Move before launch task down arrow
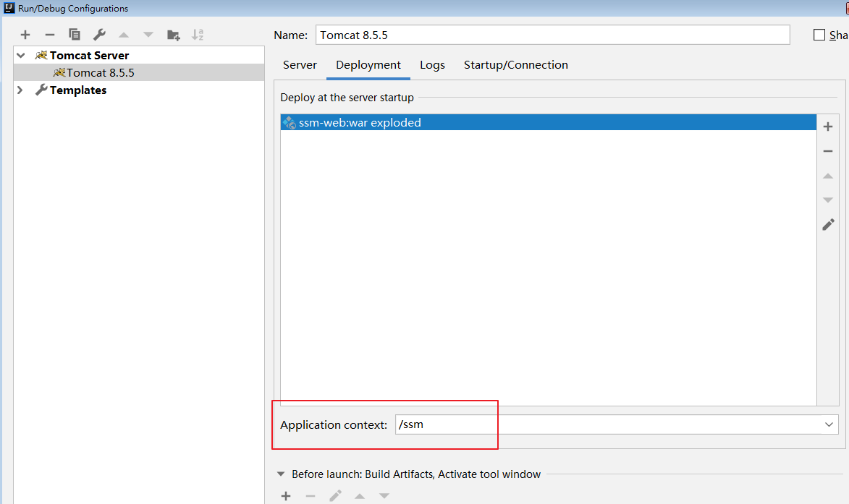The image size is (849, 504). pos(384,496)
